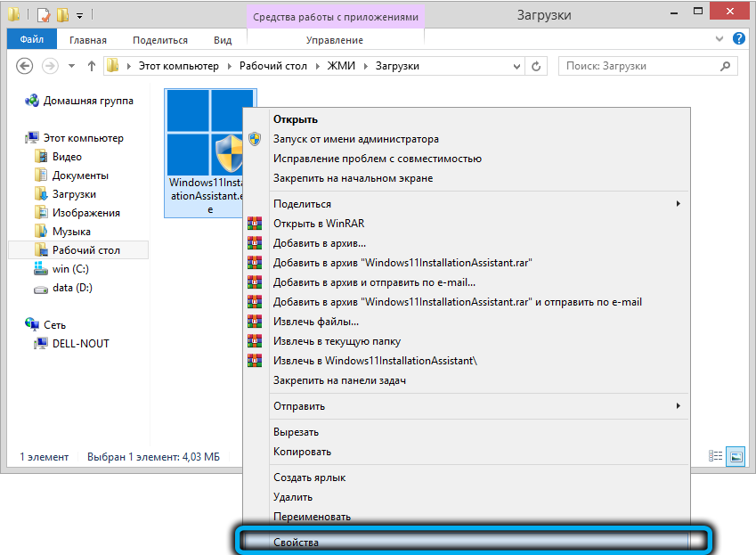The height and width of the screenshot is (555, 756).
Task: Click the Up one level arrow
Action: (x=92, y=66)
